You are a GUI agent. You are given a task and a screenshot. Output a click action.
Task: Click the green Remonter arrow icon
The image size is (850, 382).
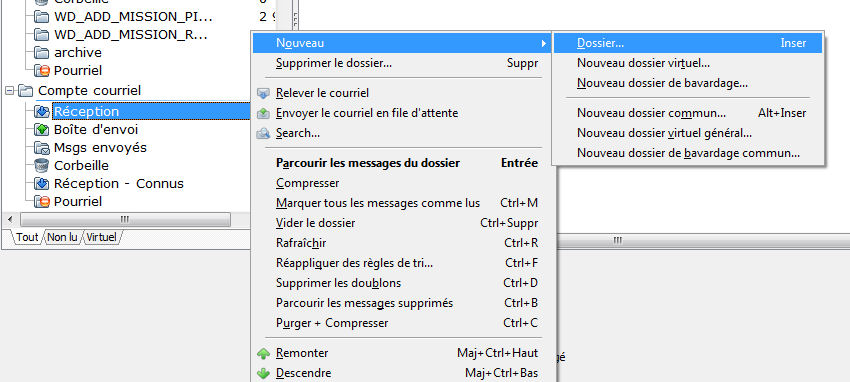pyautogui.click(x=263, y=353)
